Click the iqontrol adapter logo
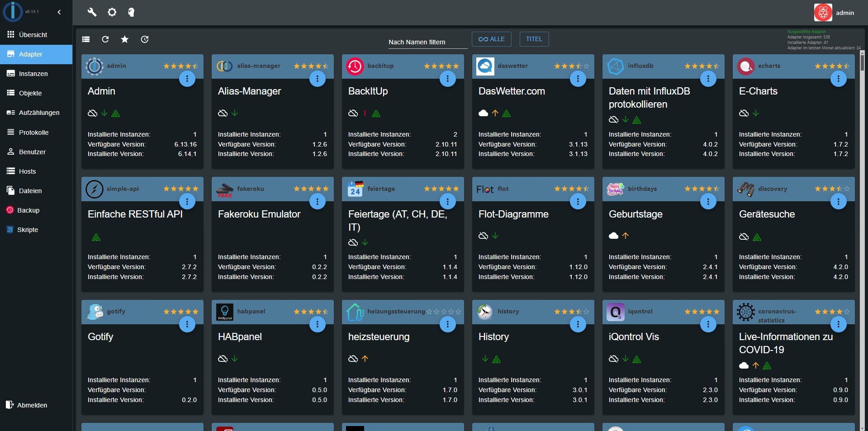The height and width of the screenshot is (431, 868). 616,312
